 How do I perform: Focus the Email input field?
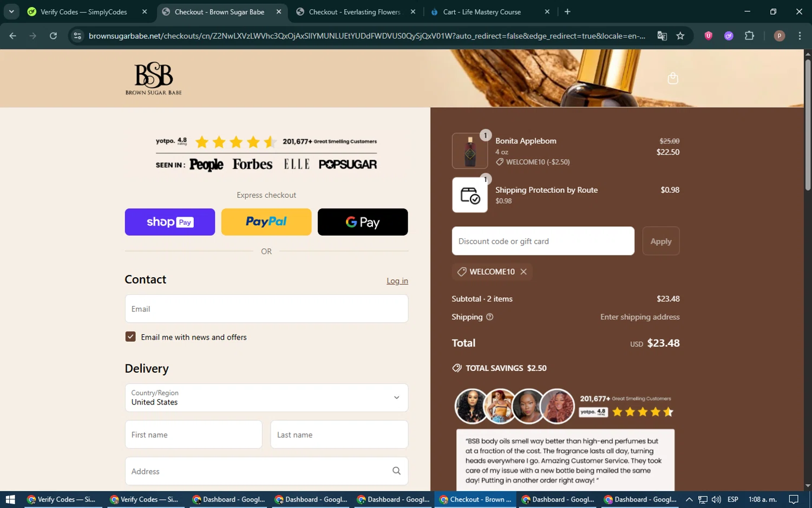click(x=266, y=309)
